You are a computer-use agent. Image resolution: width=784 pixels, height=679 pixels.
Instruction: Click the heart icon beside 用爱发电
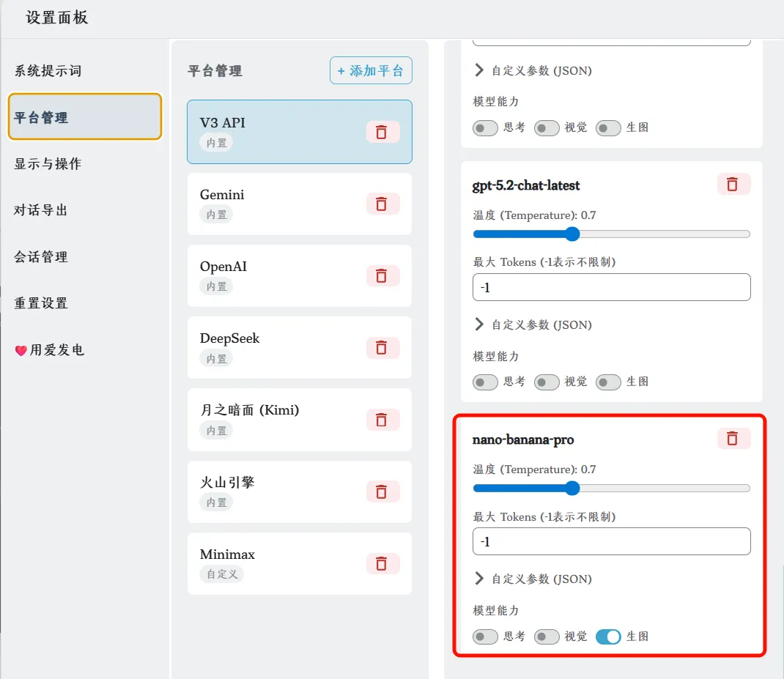tap(21, 351)
